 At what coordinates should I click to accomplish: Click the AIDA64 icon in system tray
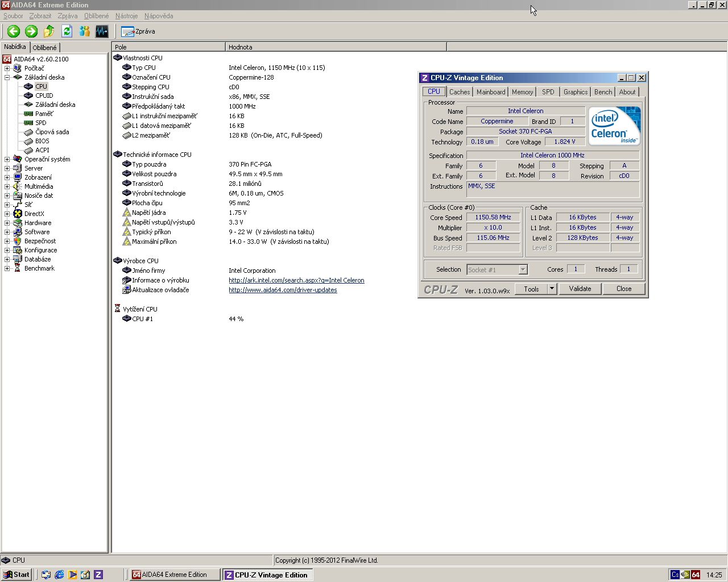[x=696, y=575]
